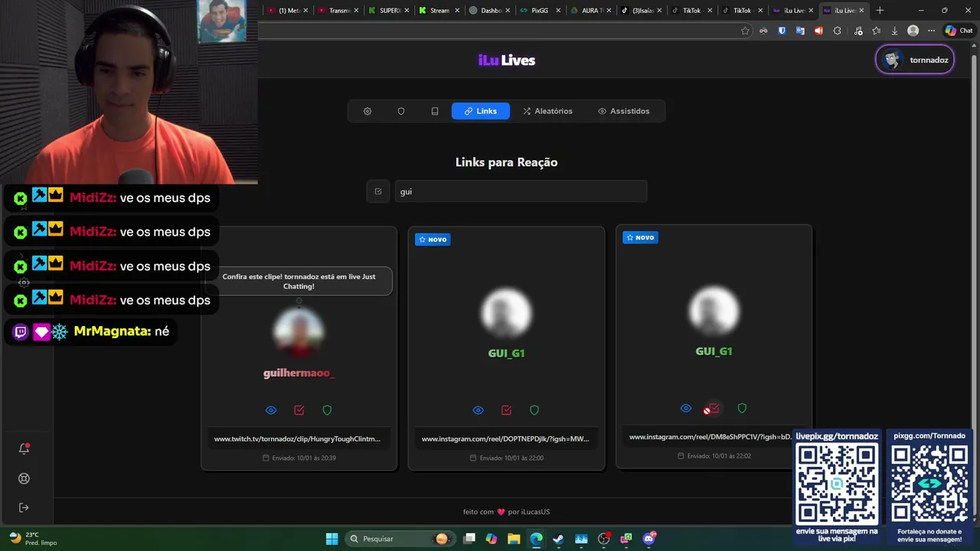Viewport: 980px width, 551px height.
Task: Click 'Enviado: 10/01 às 22:02' timestamp
Action: 714,455
